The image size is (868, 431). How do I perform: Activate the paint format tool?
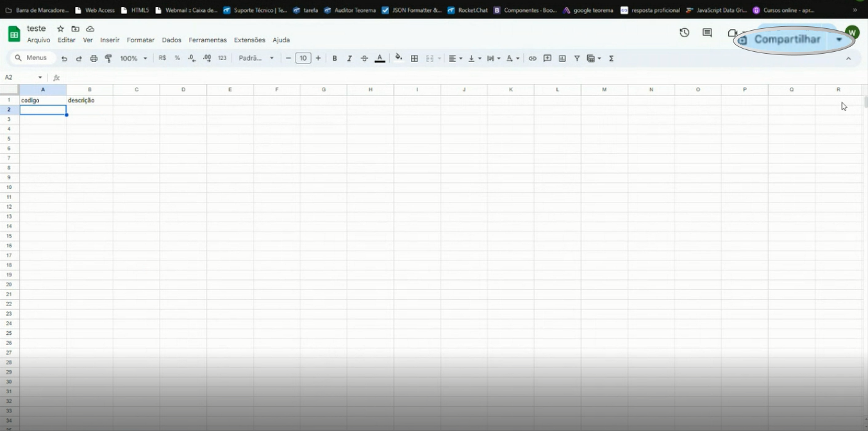(x=108, y=58)
